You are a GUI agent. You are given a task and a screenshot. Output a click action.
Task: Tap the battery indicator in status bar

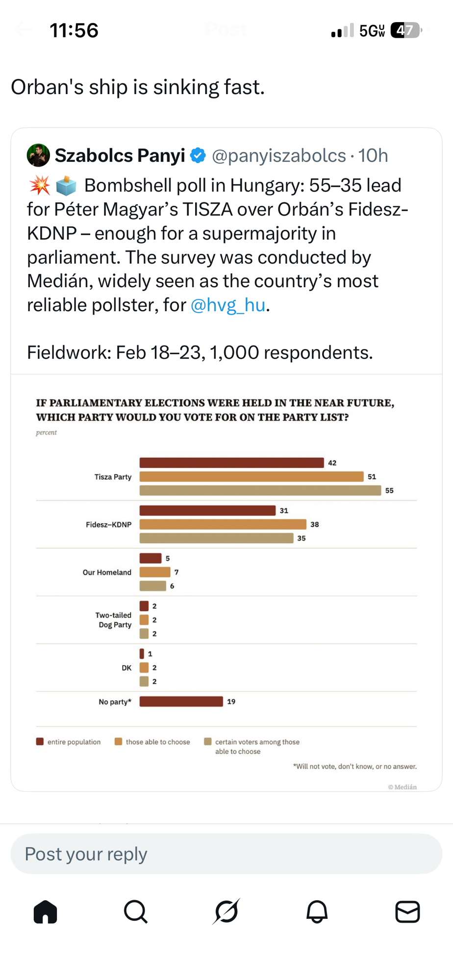406,30
